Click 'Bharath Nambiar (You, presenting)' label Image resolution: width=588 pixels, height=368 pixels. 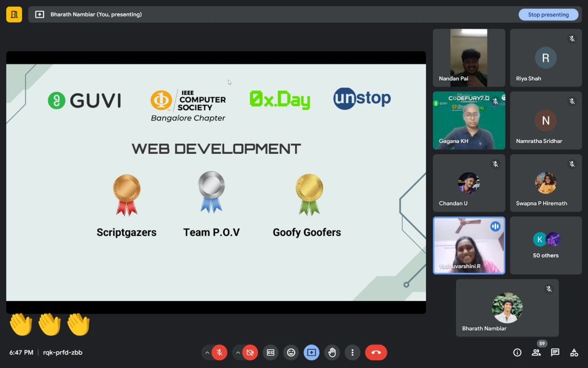click(x=96, y=14)
